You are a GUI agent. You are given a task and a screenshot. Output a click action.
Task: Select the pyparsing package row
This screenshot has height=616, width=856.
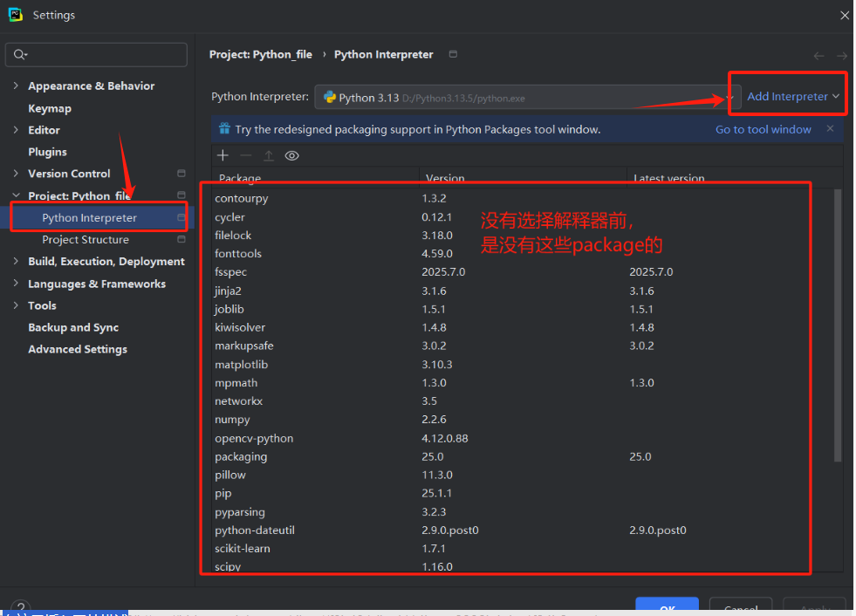523,511
